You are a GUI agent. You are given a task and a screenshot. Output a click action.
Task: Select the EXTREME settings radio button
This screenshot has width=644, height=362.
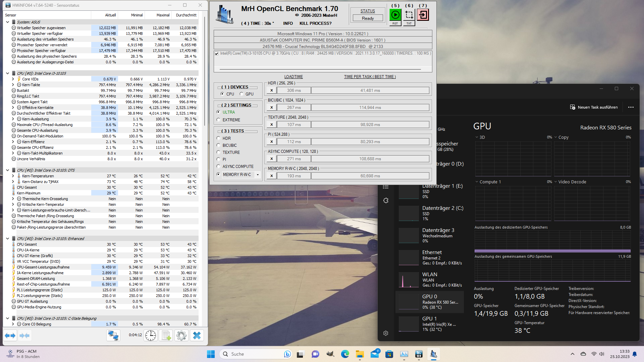(x=219, y=120)
